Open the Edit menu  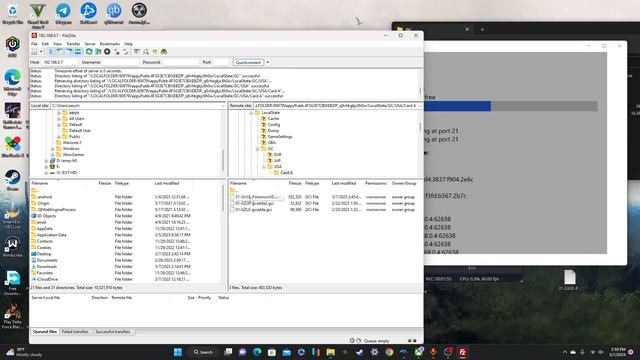[x=45, y=44]
